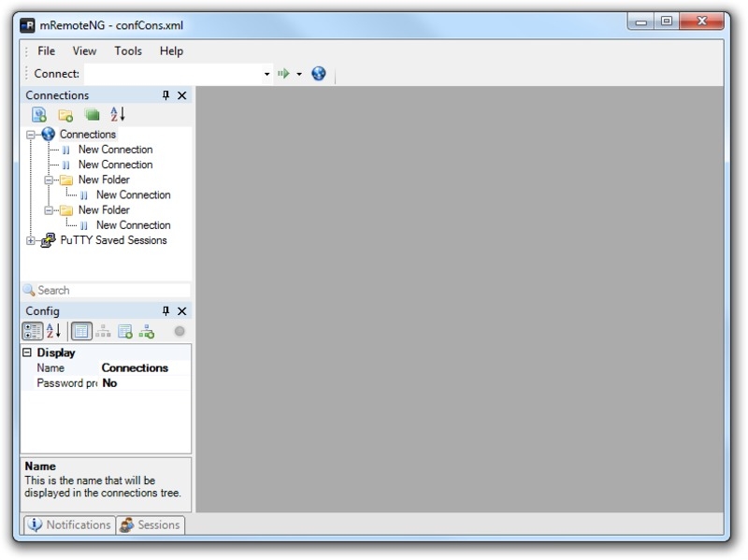Click the Default Inheritance icon in Config
This screenshot has height=560, width=748.
[147, 331]
